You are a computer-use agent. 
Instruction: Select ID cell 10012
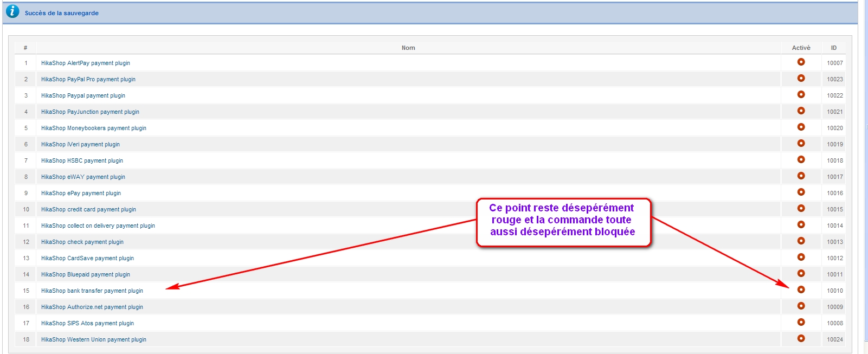coord(835,259)
